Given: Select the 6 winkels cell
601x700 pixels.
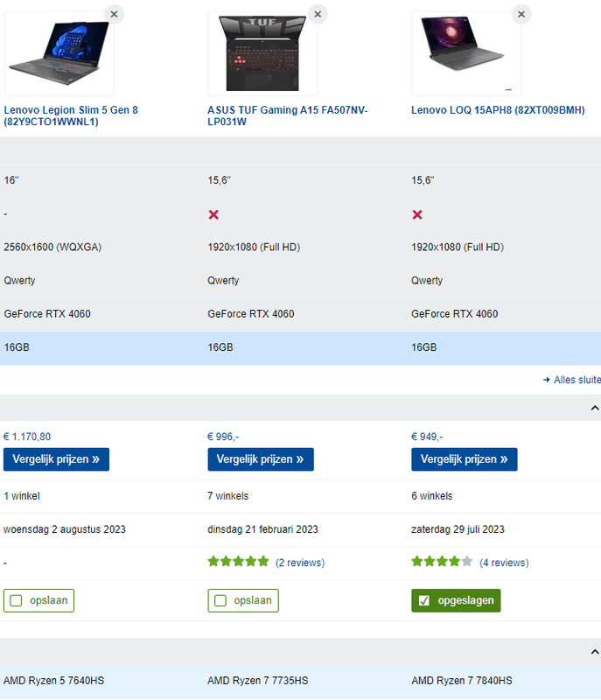Looking at the screenshot, I should [432, 496].
